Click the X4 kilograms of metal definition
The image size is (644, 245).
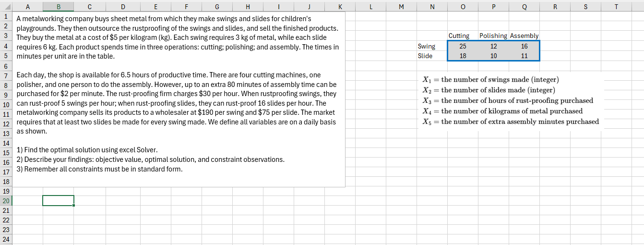[x=502, y=111]
